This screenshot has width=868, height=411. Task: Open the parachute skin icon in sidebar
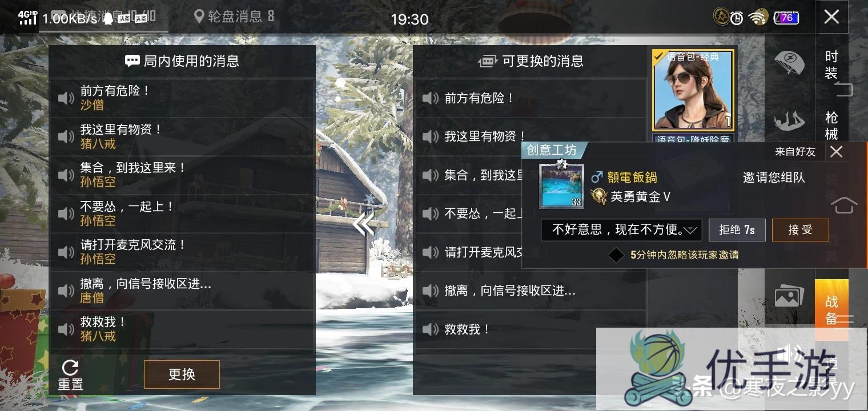pyautogui.click(x=789, y=62)
